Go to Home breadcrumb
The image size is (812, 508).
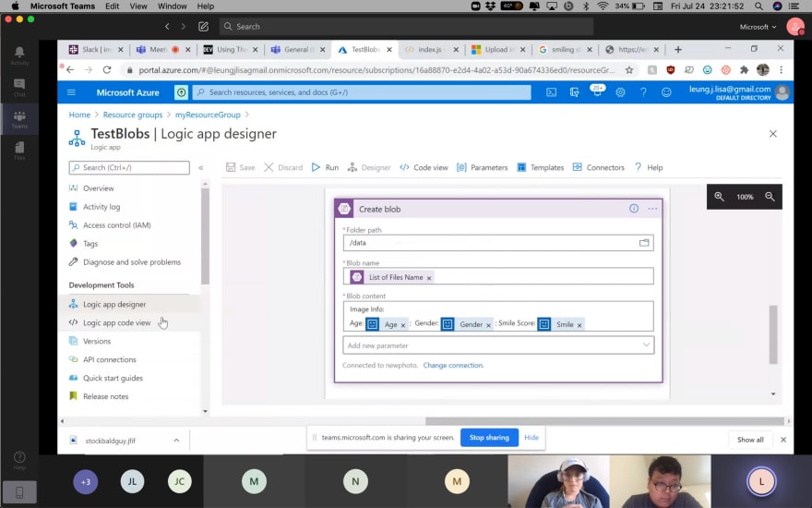click(79, 115)
